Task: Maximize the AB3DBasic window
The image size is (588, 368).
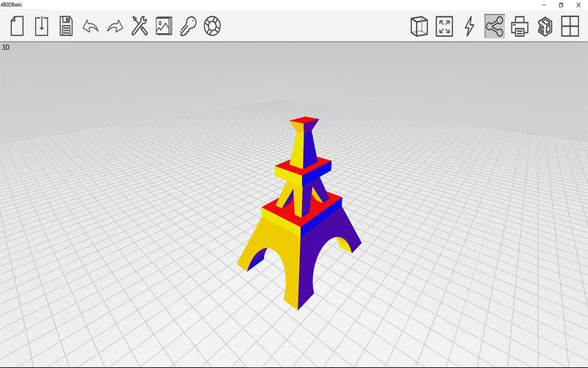Action: (561, 5)
